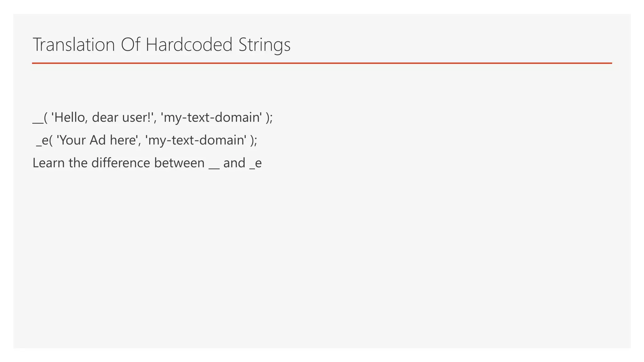Click the word 'Strings' in the title
The width and height of the screenshot is (644, 362).
tap(264, 45)
